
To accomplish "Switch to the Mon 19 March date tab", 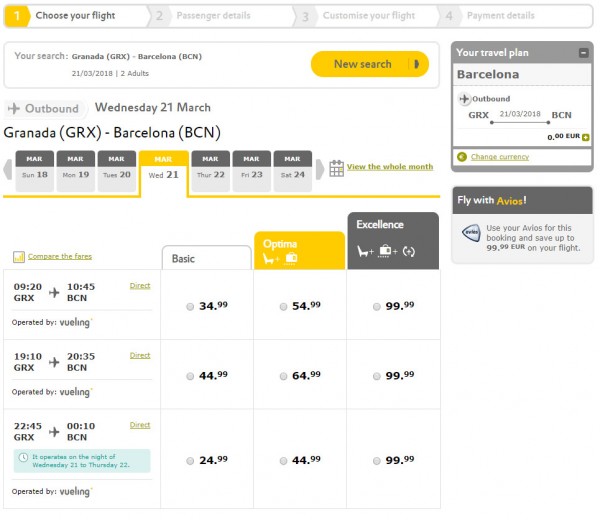I will coord(75,171).
